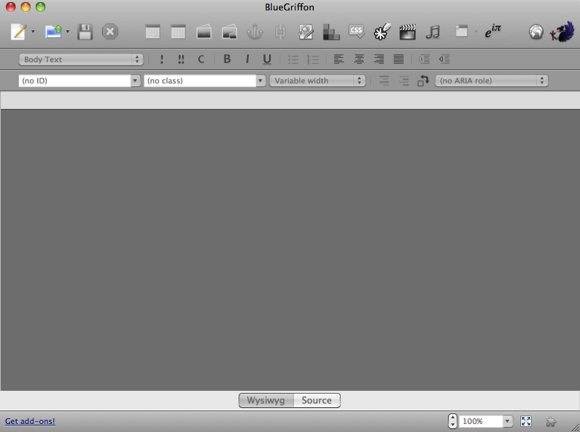Switch to Wysiwyg view

click(x=266, y=400)
